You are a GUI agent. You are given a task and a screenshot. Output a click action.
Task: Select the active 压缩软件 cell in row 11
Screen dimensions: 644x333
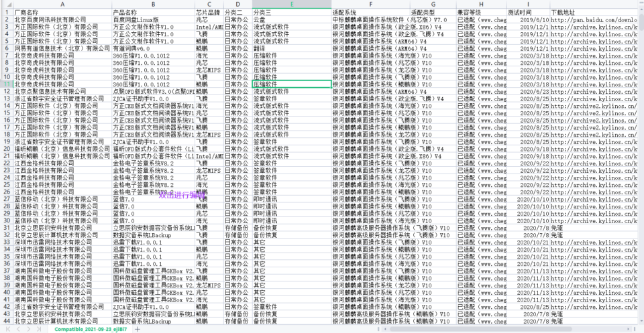click(292, 84)
